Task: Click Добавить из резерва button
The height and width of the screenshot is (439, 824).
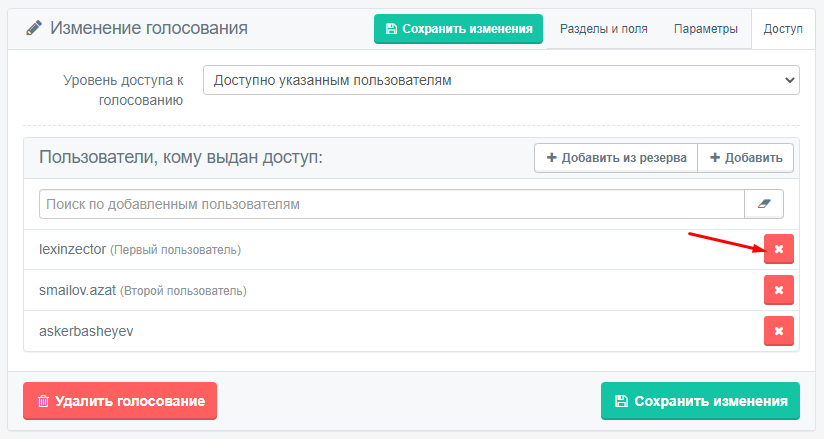Action: coord(616,158)
